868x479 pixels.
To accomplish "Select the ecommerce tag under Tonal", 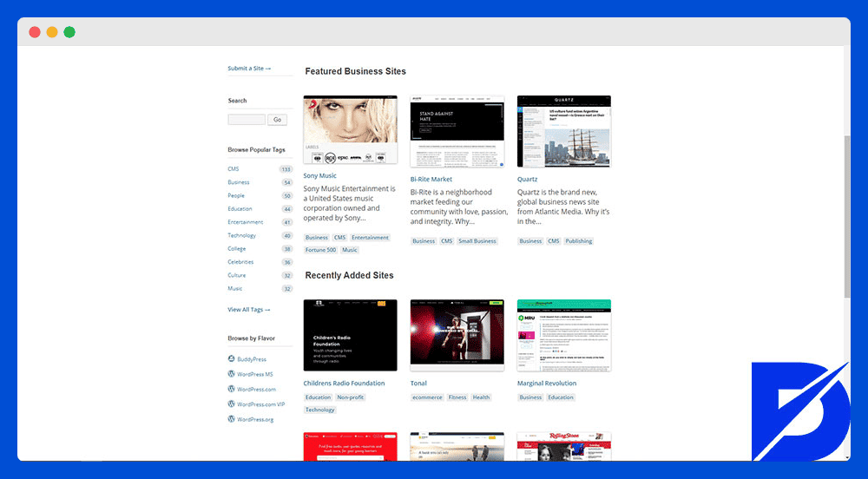I will point(427,397).
